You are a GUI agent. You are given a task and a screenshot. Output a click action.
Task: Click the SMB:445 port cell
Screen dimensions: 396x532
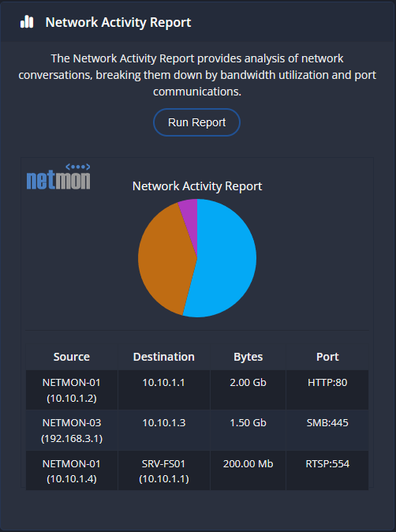pyautogui.click(x=327, y=430)
